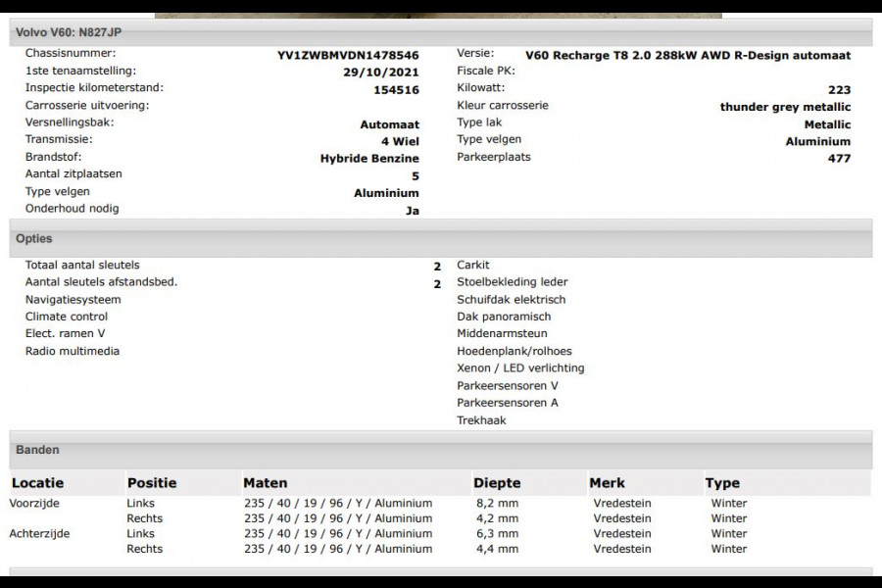Click the Dak panoramisch option
Screen dimensions: 882x588
pyautogui.click(x=506, y=316)
